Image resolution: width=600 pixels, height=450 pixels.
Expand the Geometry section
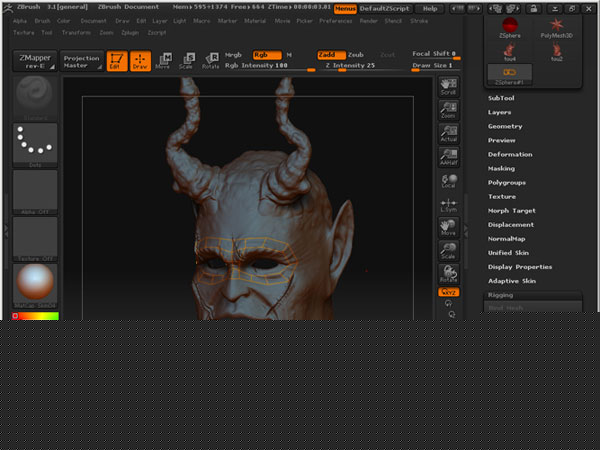click(x=505, y=127)
